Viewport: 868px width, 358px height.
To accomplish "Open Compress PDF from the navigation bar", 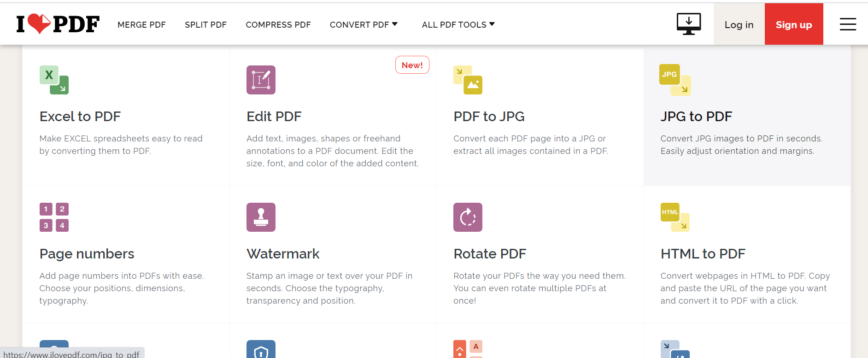I will tap(278, 24).
